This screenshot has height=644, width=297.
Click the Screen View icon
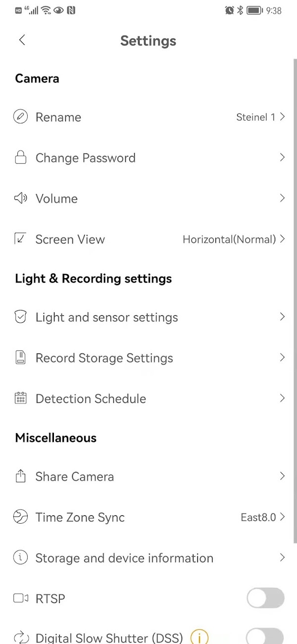pyautogui.click(x=20, y=239)
